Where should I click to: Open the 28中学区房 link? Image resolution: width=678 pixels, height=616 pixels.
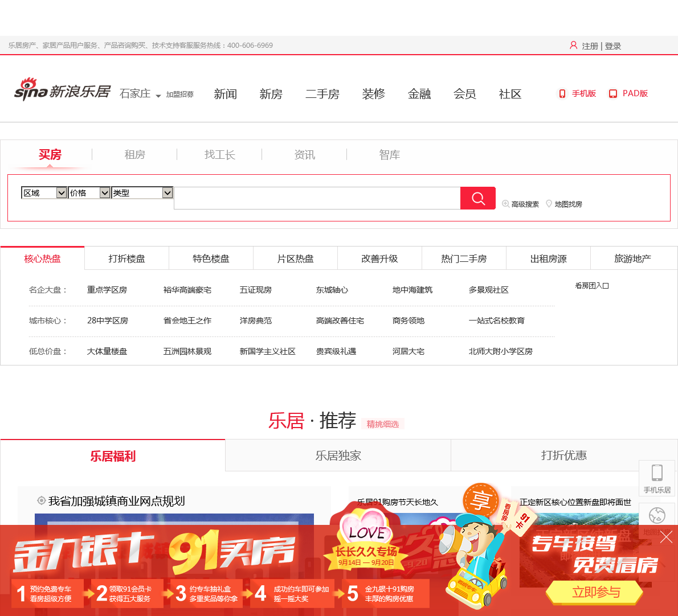click(108, 321)
